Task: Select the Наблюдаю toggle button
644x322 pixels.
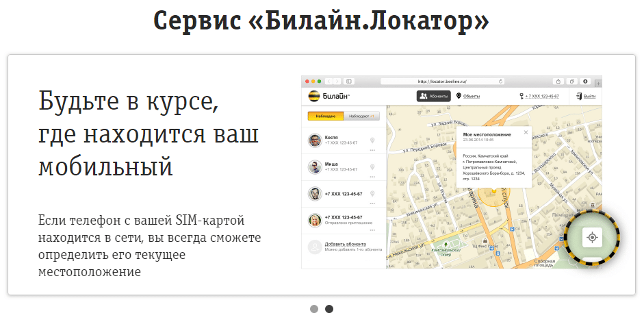Action: click(x=326, y=116)
